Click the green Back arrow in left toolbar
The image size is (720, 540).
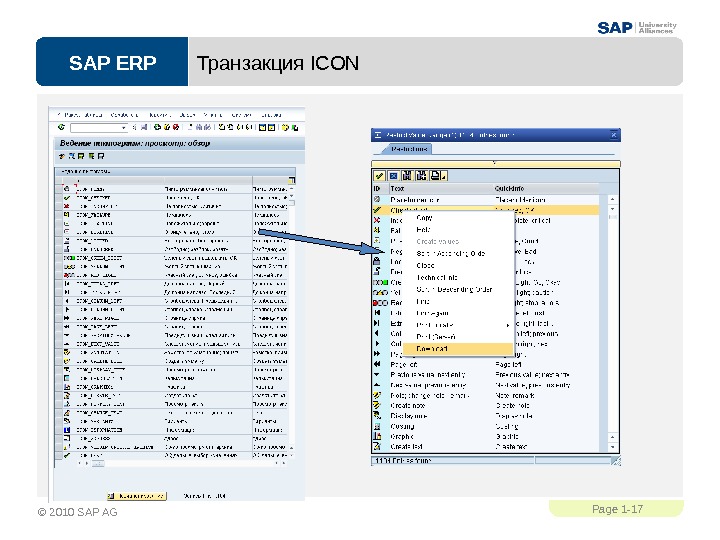157,127
